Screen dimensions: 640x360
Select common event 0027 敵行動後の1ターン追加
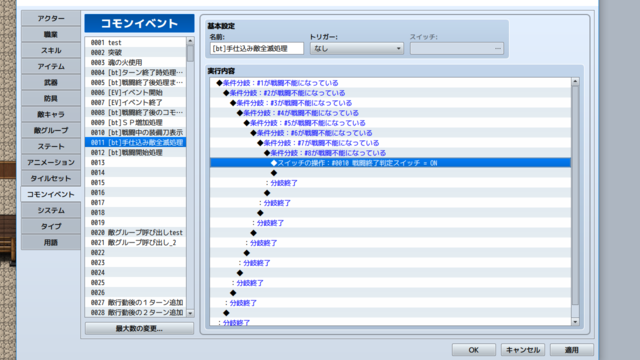pos(136,302)
